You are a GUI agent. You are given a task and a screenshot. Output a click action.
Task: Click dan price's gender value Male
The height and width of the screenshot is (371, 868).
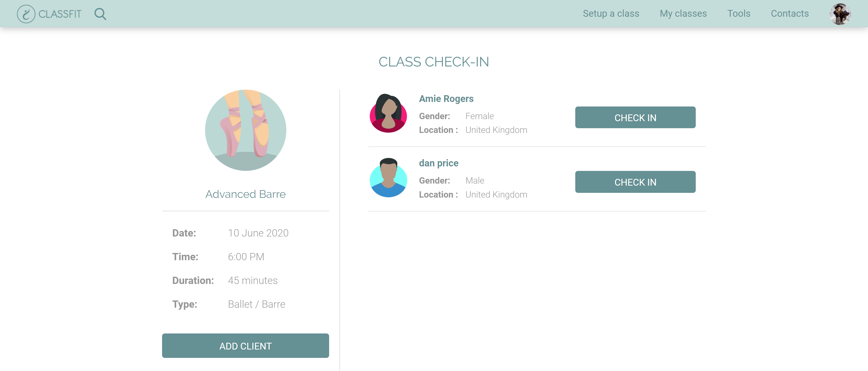coord(475,181)
